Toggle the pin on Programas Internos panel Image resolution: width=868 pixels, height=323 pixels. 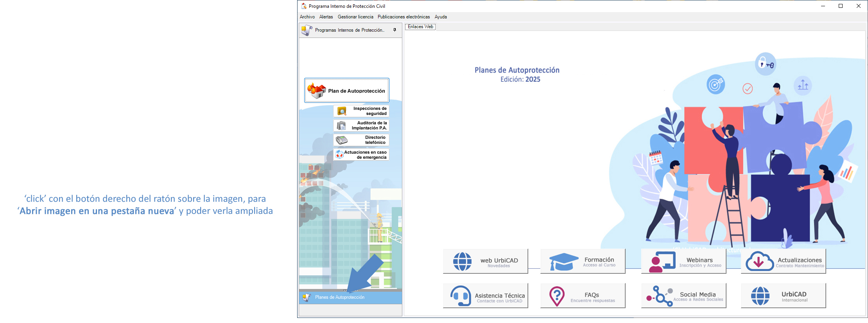(x=395, y=30)
